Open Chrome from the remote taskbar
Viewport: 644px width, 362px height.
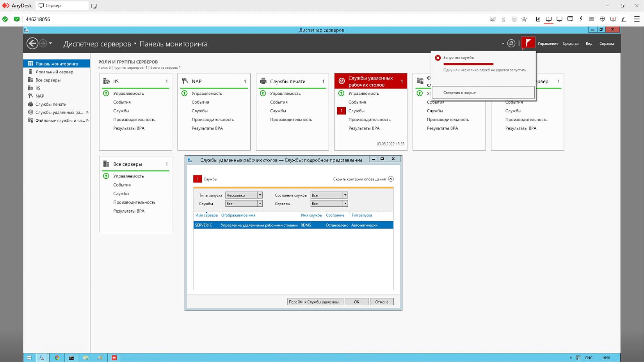pyautogui.click(x=57, y=358)
